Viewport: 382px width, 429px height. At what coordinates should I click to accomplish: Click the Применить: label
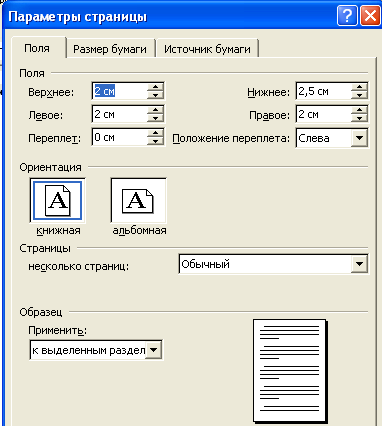click(57, 330)
